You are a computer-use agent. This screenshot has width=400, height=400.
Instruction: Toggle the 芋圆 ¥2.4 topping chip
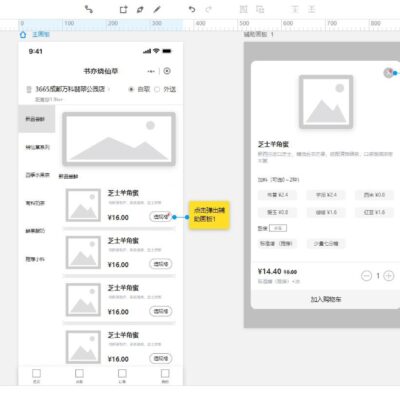(x=326, y=195)
